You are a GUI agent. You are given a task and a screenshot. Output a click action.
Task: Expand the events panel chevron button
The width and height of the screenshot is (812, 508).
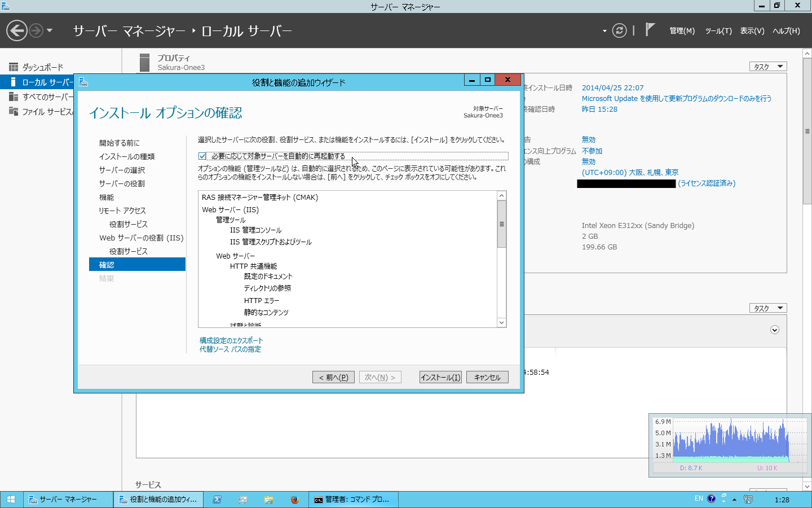775,330
